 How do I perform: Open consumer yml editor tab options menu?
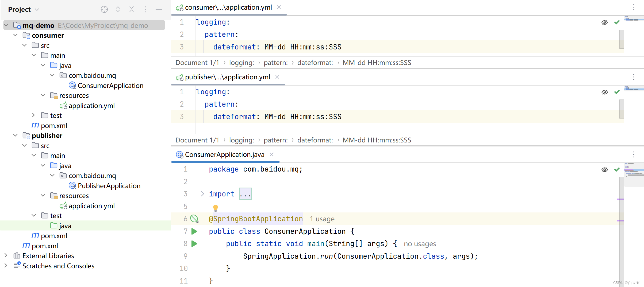tap(634, 7)
